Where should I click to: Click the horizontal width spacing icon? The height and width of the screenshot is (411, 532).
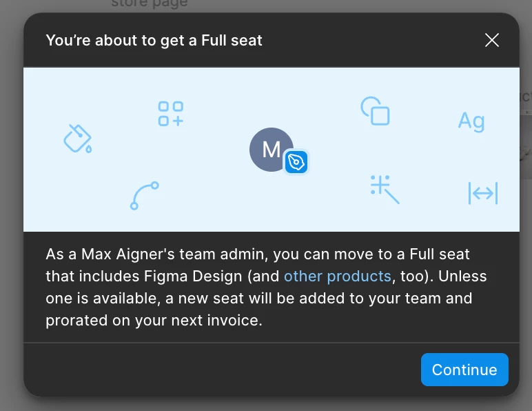click(x=483, y=193)
